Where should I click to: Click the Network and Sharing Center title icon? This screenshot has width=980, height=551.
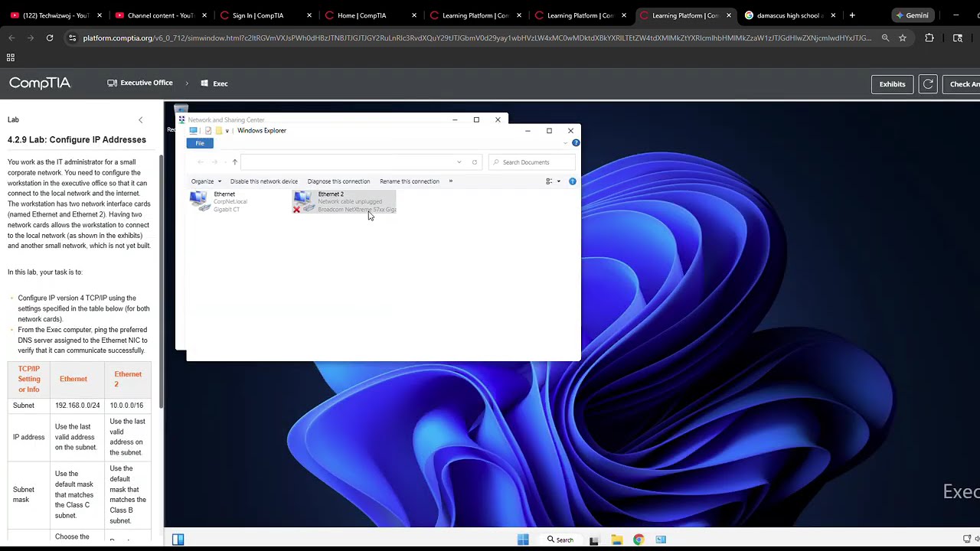(181, 120)
